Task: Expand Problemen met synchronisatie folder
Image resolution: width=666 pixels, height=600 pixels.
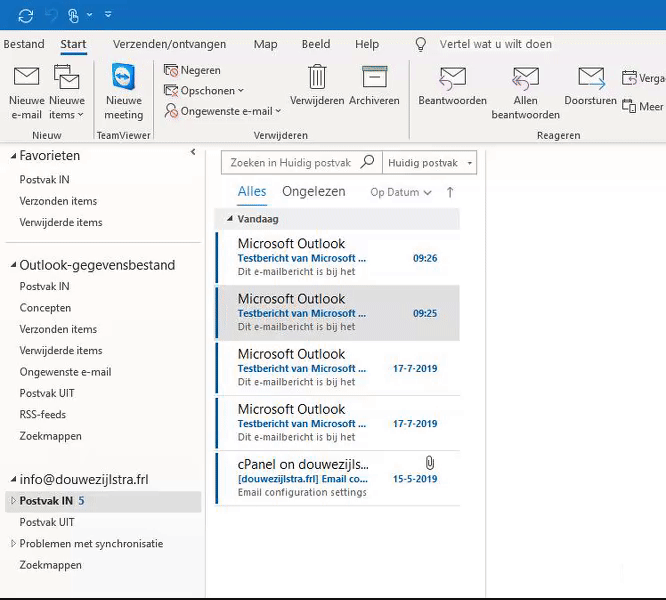Action: pos(13,544)
